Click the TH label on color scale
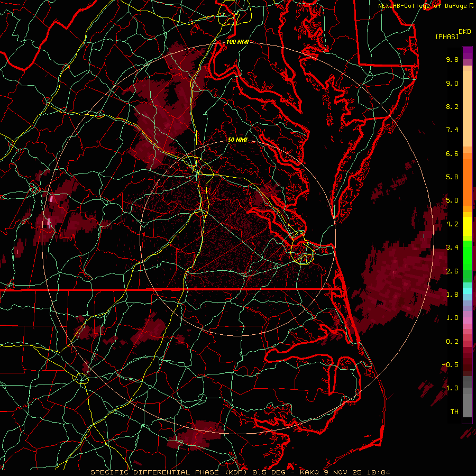Image resolution: width=476 pixels, height=476 pixels. tap(454, 412)
